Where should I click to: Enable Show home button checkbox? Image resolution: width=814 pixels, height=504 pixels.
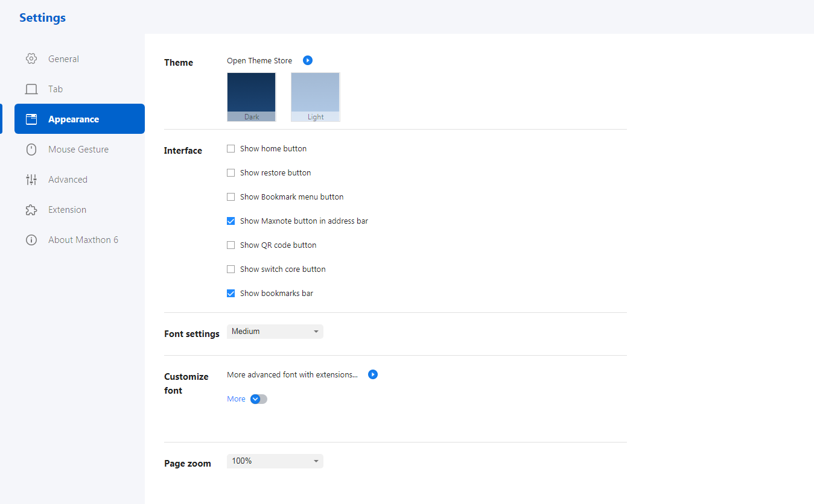pyautogui.click(x=231, y=148)
